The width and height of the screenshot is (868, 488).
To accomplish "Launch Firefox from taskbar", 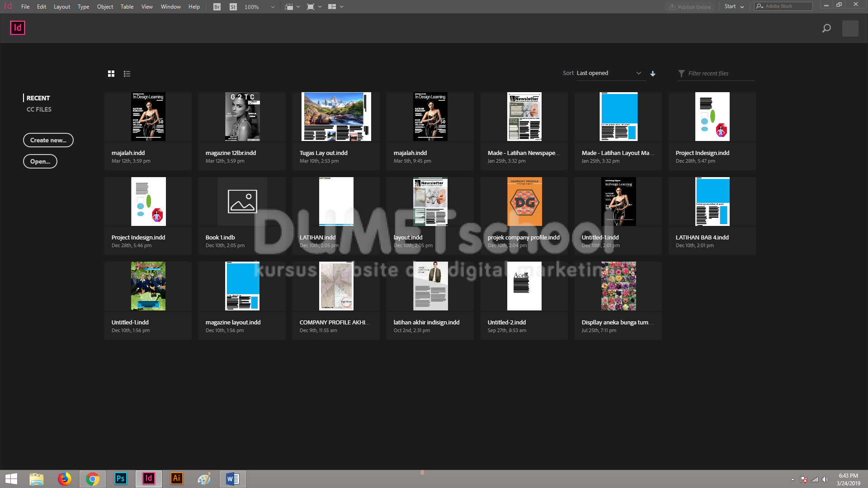I will tap(65, 479).
